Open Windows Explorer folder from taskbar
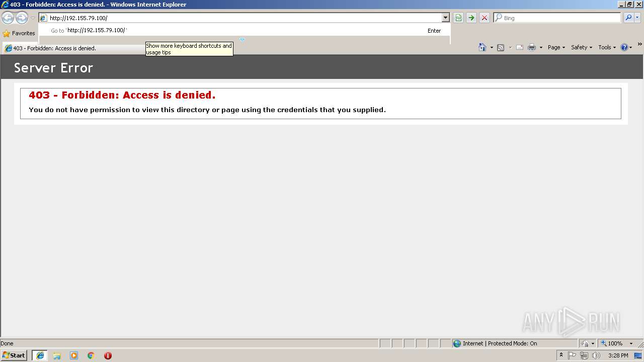Viewport: 644px width, 362px height. click(x=57, y=355)
